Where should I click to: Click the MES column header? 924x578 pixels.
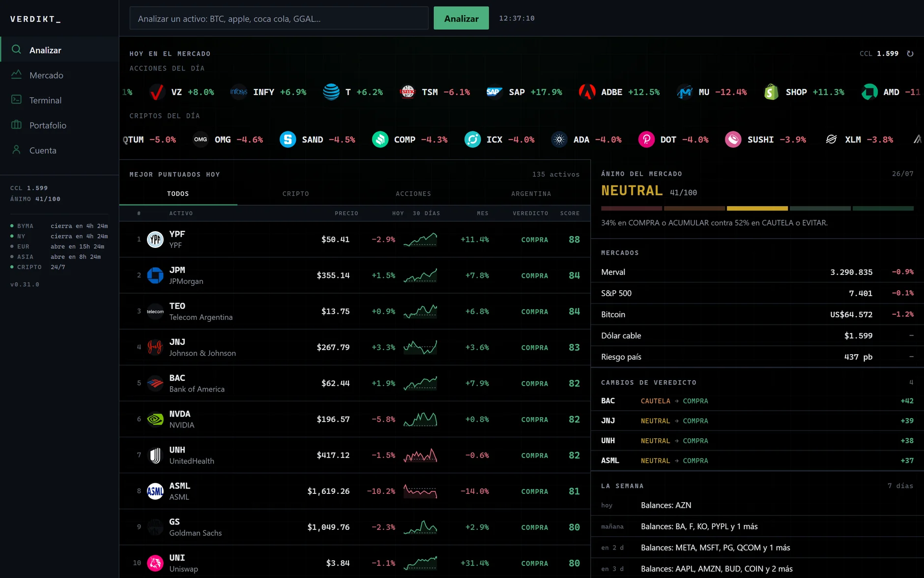tap(483, 213)
